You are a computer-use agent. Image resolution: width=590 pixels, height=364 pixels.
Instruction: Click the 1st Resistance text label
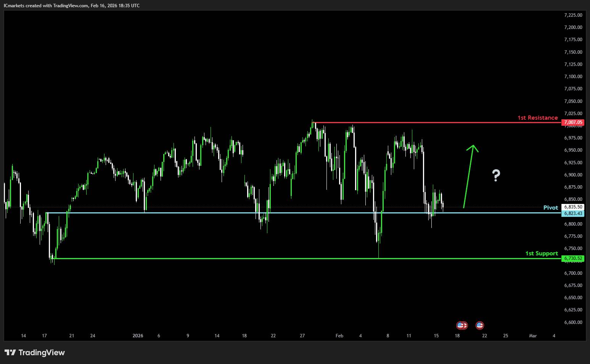pos(537,118)
